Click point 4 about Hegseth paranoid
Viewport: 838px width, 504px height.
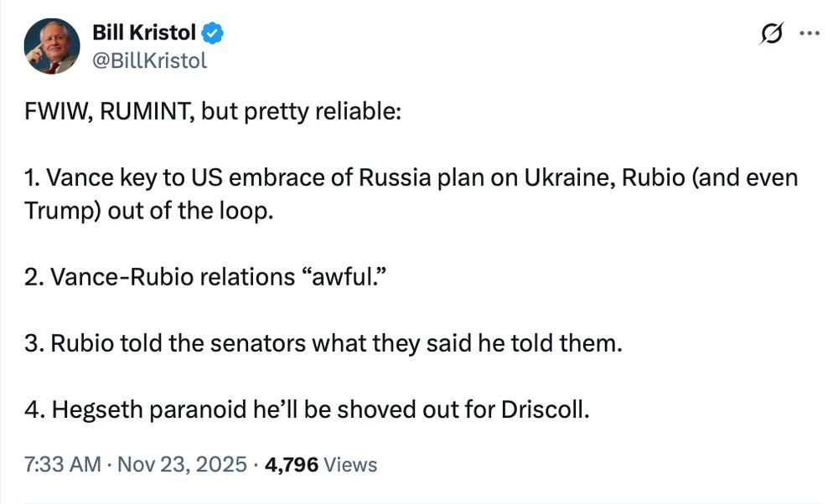[307, 409]
